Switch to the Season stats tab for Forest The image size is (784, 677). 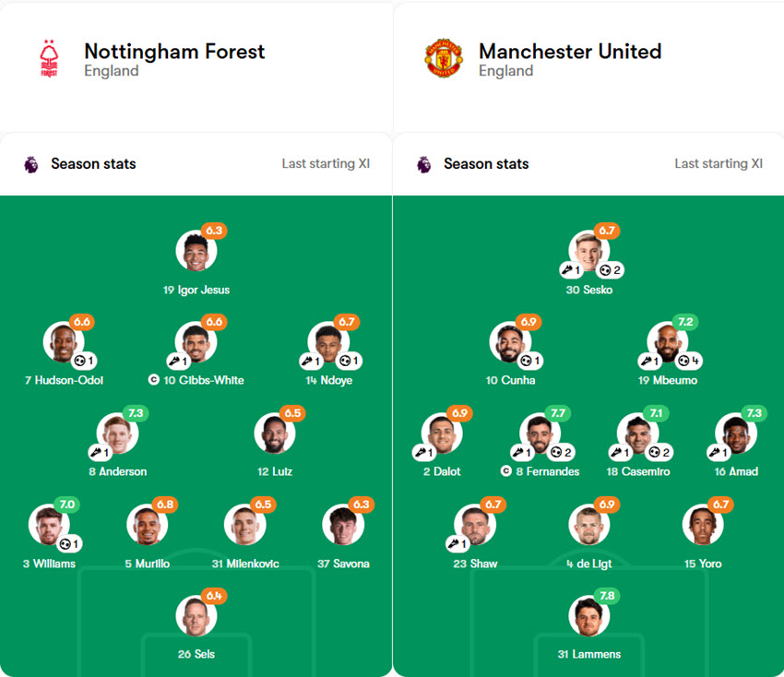coord(92,164)
